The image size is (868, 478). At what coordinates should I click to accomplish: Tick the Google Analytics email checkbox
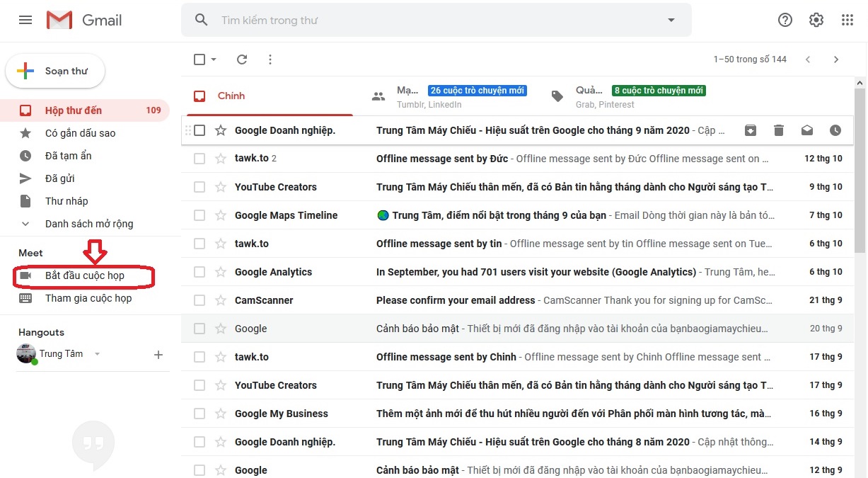[x=199, y=272]
